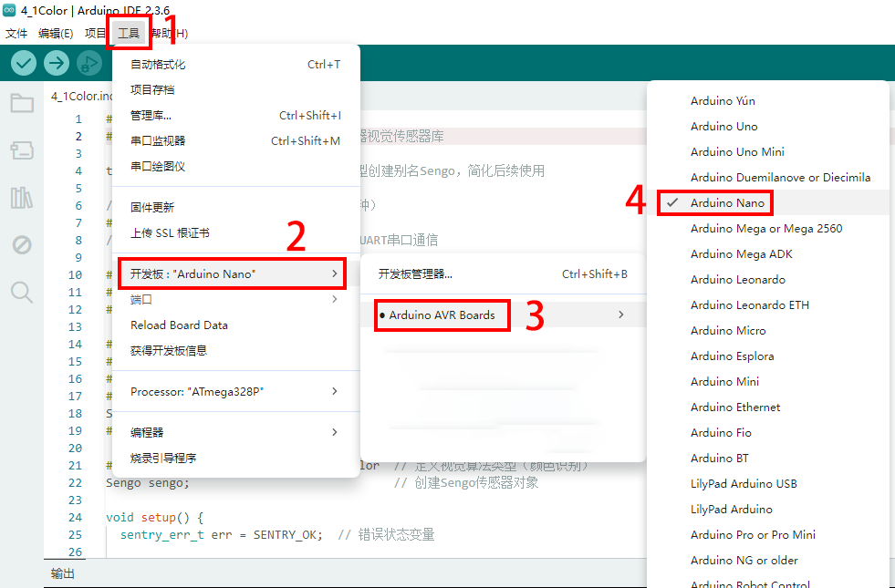The width and height of the screenshot is (895, 588).
Task: Select the LilyPad Arduino board
Action: (x=768, y=510)
